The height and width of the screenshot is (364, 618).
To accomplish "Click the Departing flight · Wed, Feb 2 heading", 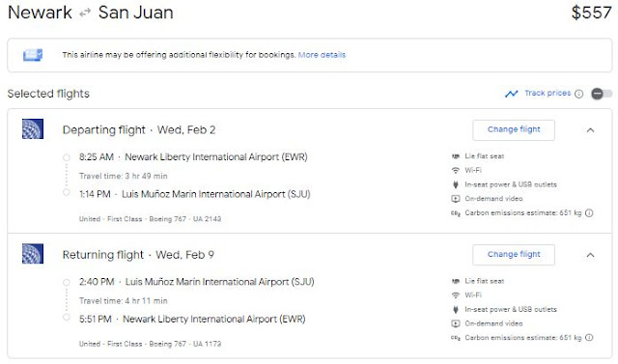I will pos(139,130).
